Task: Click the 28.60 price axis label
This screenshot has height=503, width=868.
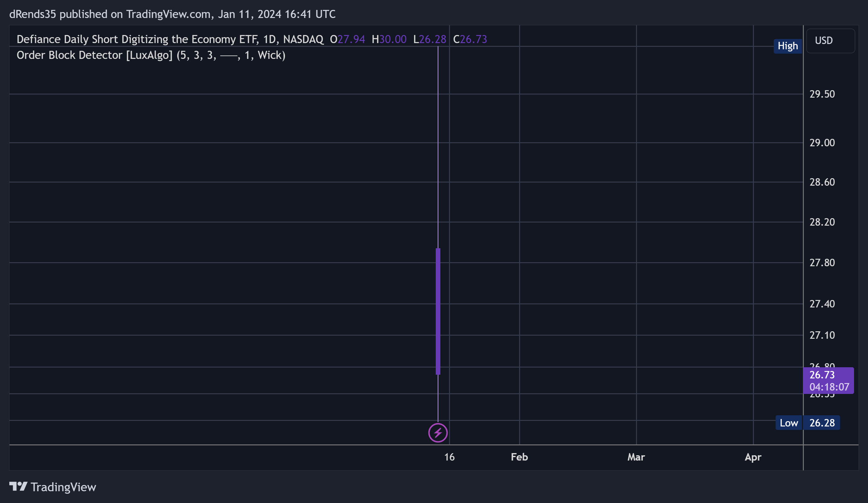Action: pyautogui.click(x=822, y=182)
